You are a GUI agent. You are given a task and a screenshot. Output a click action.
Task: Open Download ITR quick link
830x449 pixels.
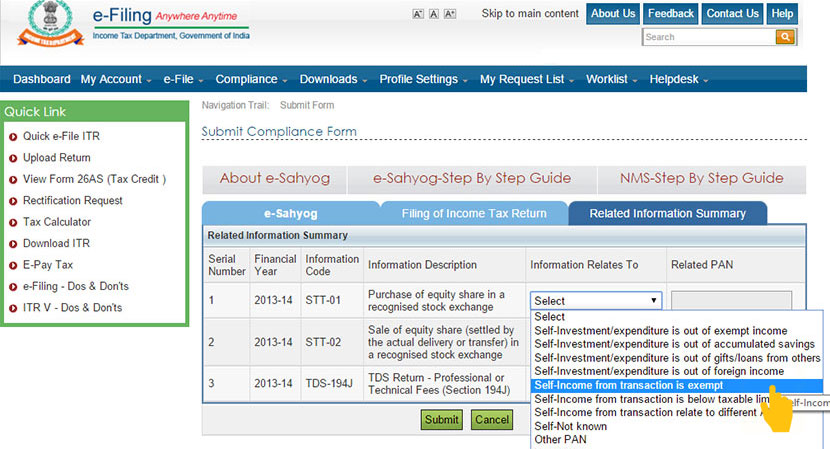tap(56, 244)
